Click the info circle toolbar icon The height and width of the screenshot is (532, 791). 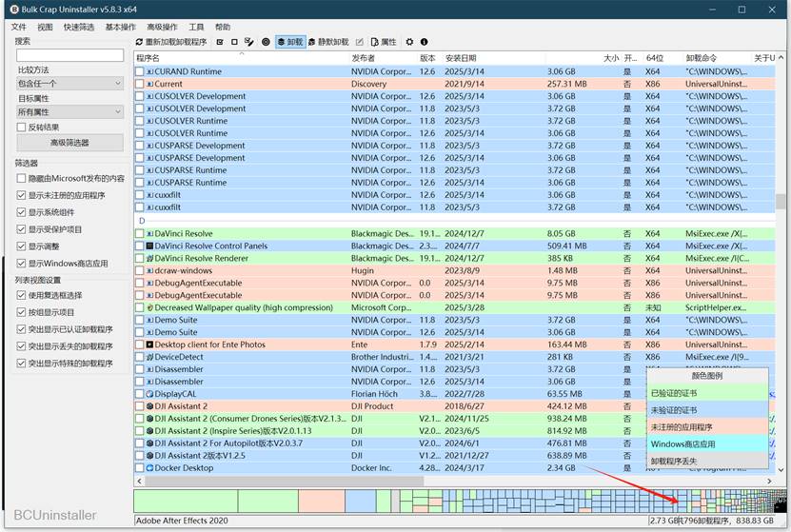tap(424, 42)
